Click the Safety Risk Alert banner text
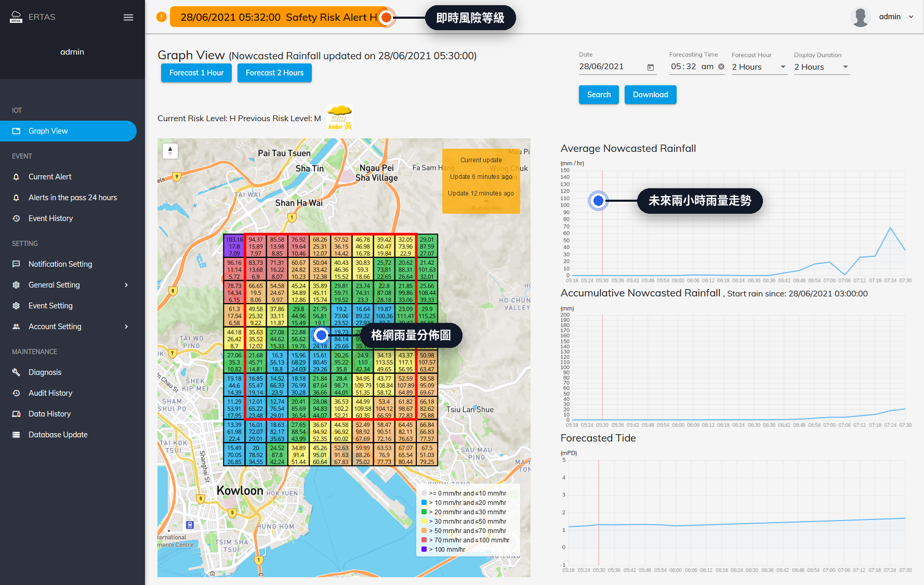 pos(279,17)
